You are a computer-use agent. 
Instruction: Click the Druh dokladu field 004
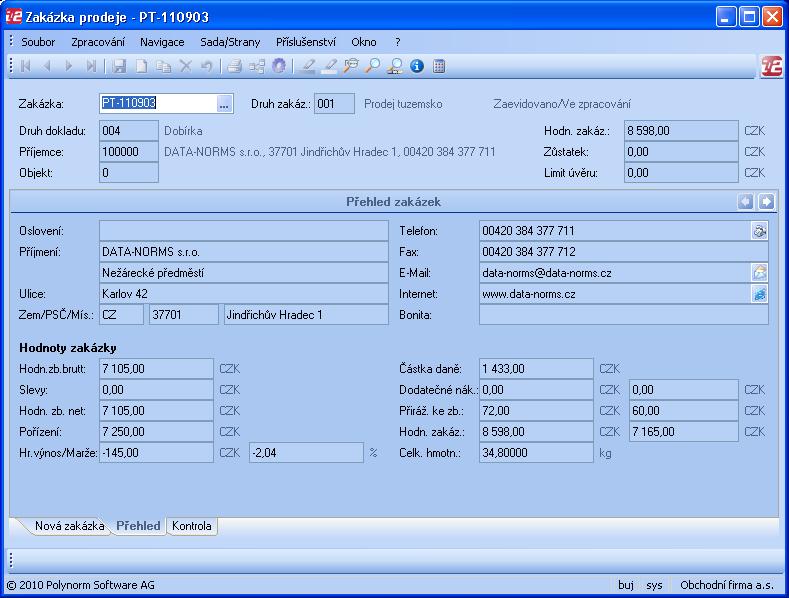tap(129, 131)
